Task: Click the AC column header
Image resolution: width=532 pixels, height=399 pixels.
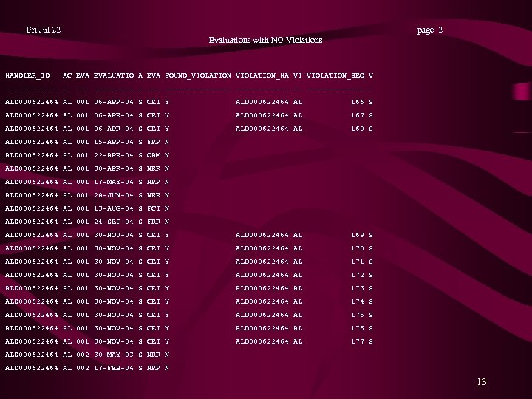Action: 67,75
